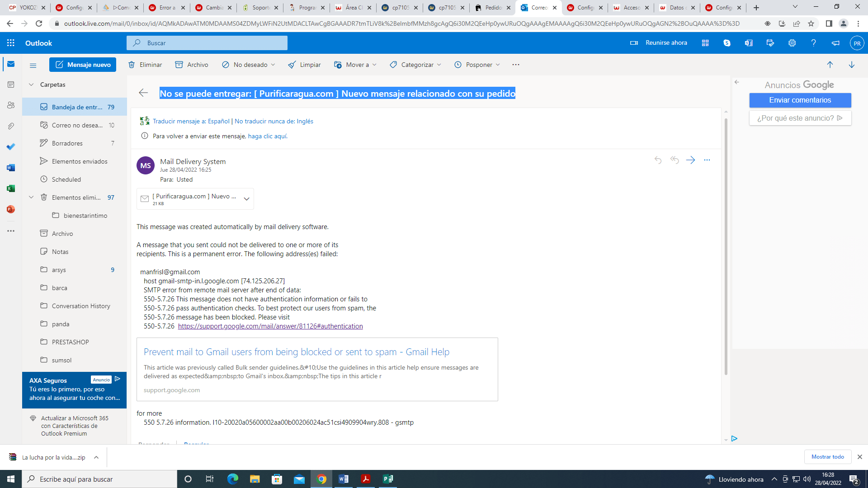Show more apps ellipsis in left rail
Screen dimensions: 868x488
(11, 231)
